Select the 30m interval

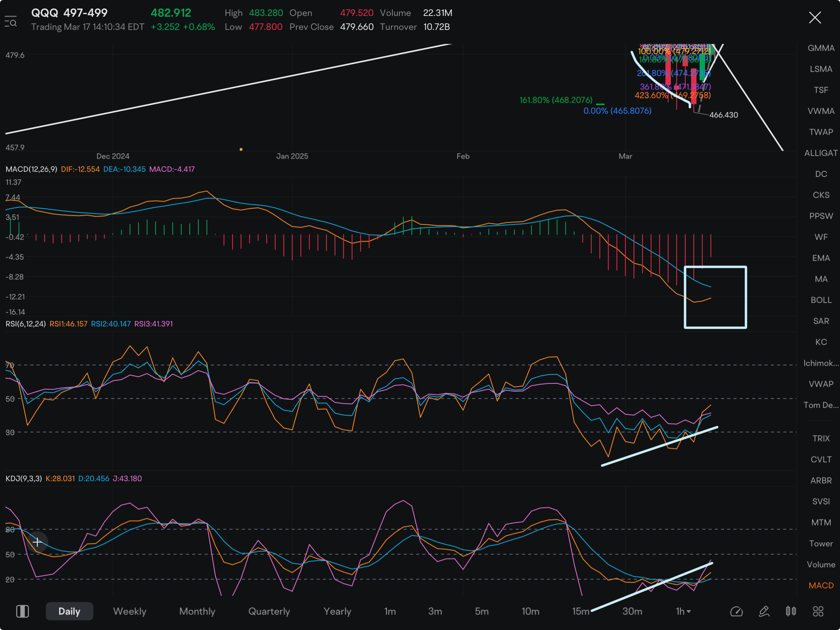[x=632, y=611]
